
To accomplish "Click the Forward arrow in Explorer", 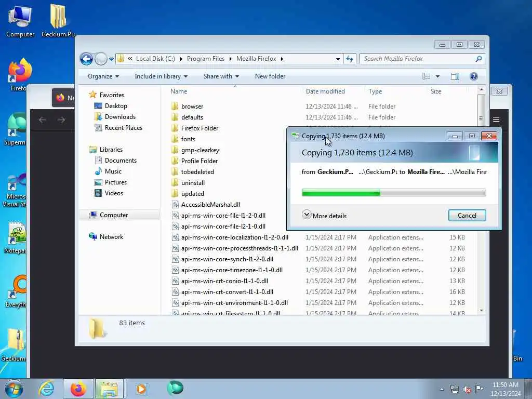I will [x=101, y=59].
